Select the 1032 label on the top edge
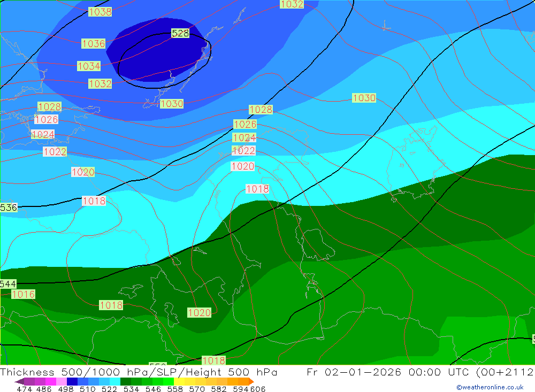 (x=292, y=4)
